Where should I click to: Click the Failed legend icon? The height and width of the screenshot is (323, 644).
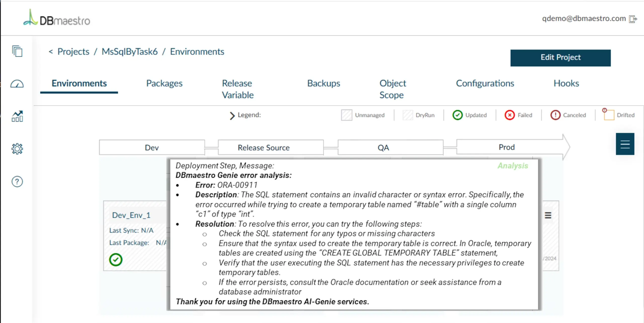click(510, 115)
